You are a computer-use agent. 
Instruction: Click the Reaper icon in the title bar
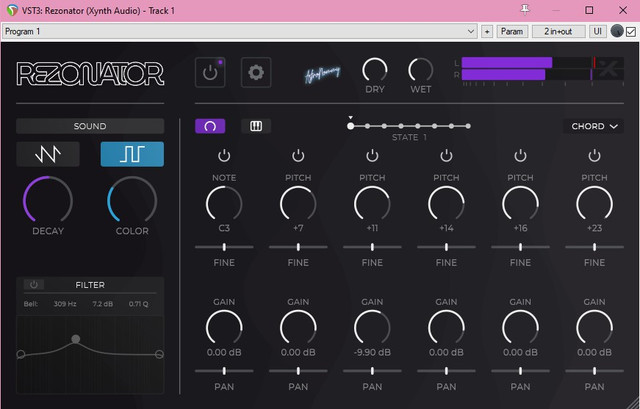click(12, 10)
